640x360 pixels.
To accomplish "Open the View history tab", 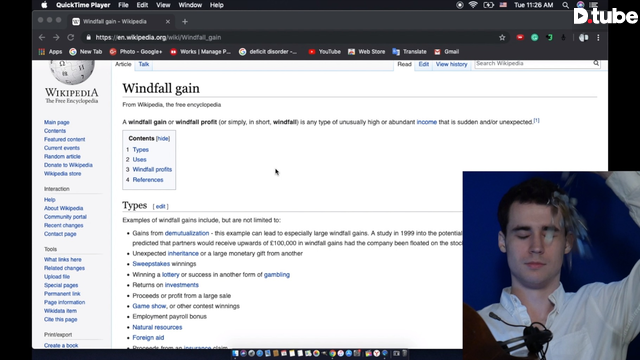I will click(x=451, y=64).
